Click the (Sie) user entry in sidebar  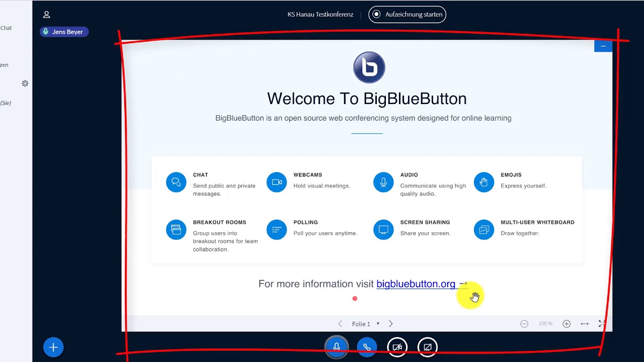click(6, 103)
